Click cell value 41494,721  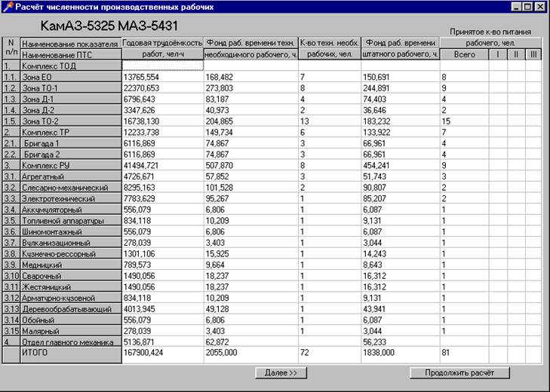(x=141, y=166)
